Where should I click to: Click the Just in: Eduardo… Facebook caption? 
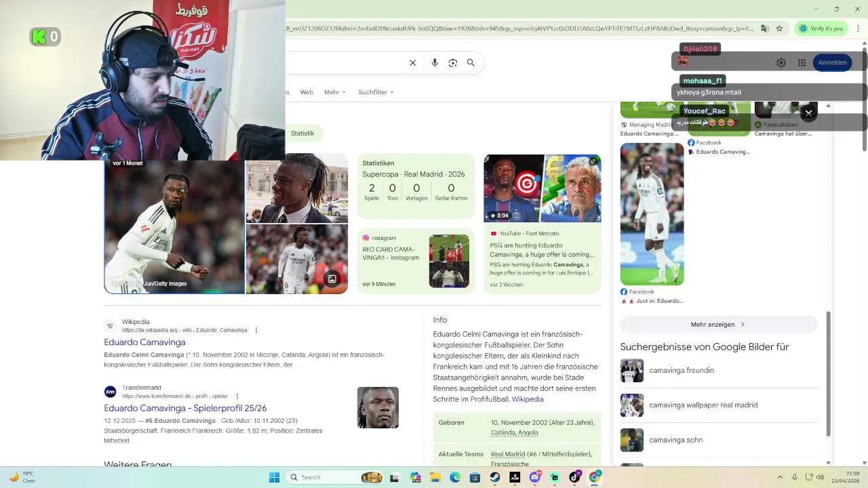(x=652, y=301)
